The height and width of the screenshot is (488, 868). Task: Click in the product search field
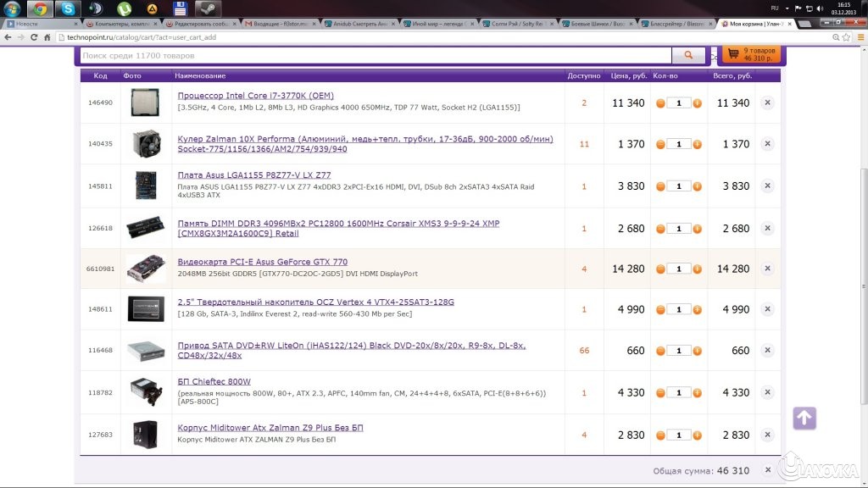pyautogui.click(x=373, y=55)
